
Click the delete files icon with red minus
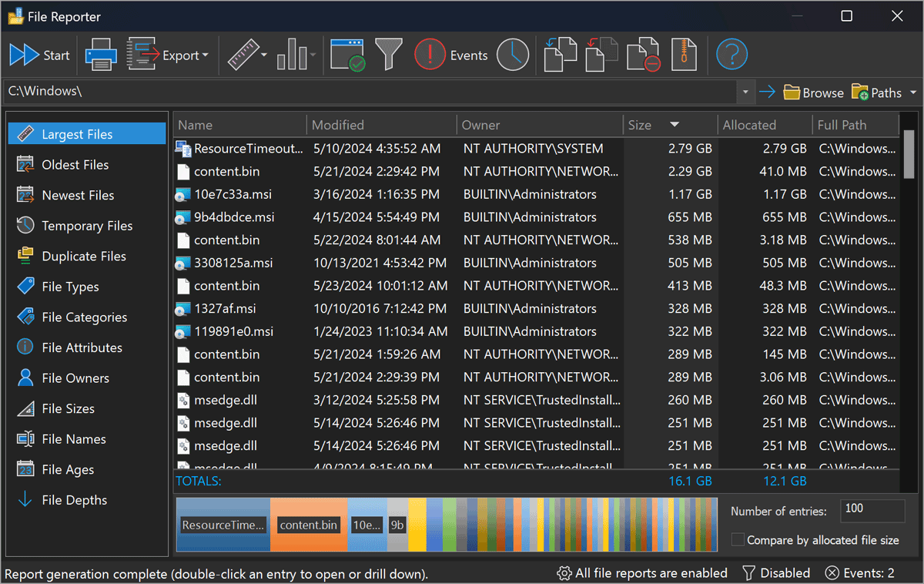pos(644,55)
